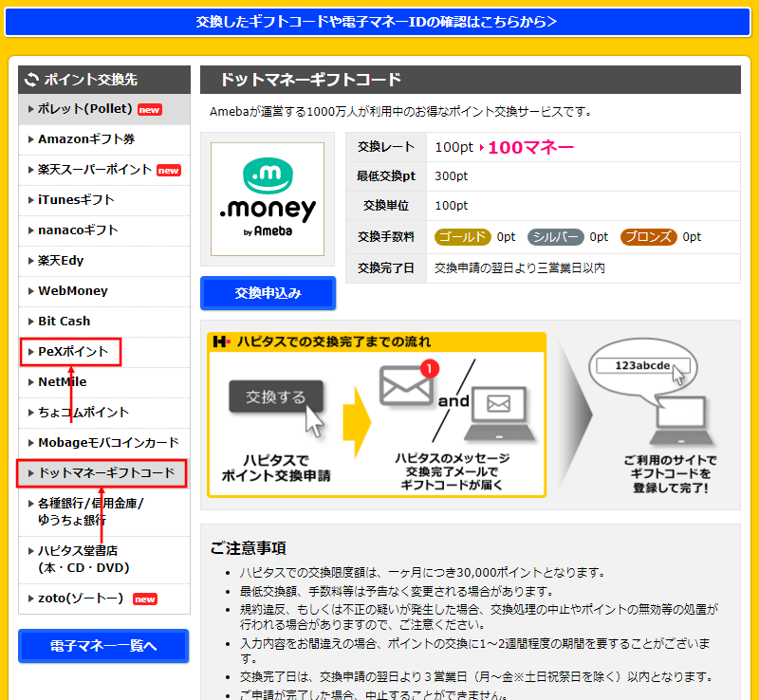Open PeXポイント exchange page
Screen dimensions: 759x700
click(x=104, y=352)
